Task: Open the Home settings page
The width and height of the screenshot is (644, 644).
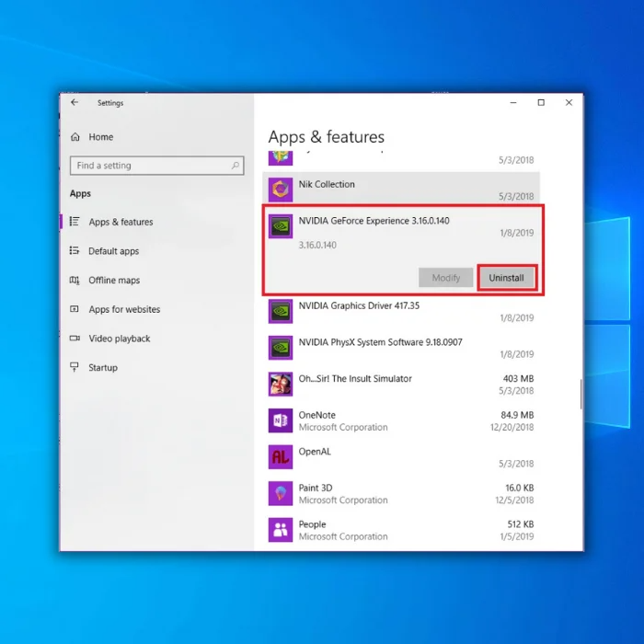Action: pyautogui.click(x=101, y=137)
